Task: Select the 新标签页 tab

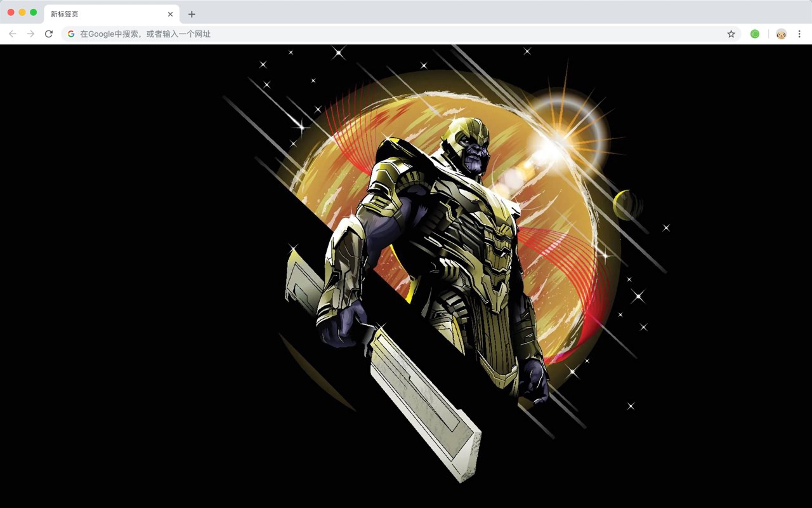Action: click(112, 14)
